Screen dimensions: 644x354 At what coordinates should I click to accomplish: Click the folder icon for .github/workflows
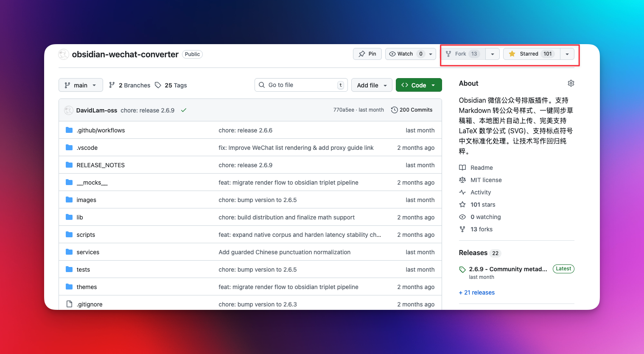[69, 130]
